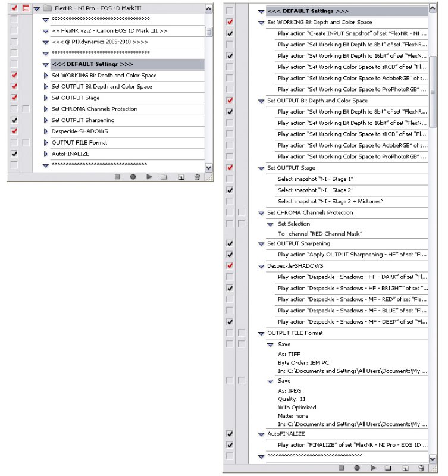
Task: Expand Set OUTPUT Stage in left panel
Action: tap(46, 98)
